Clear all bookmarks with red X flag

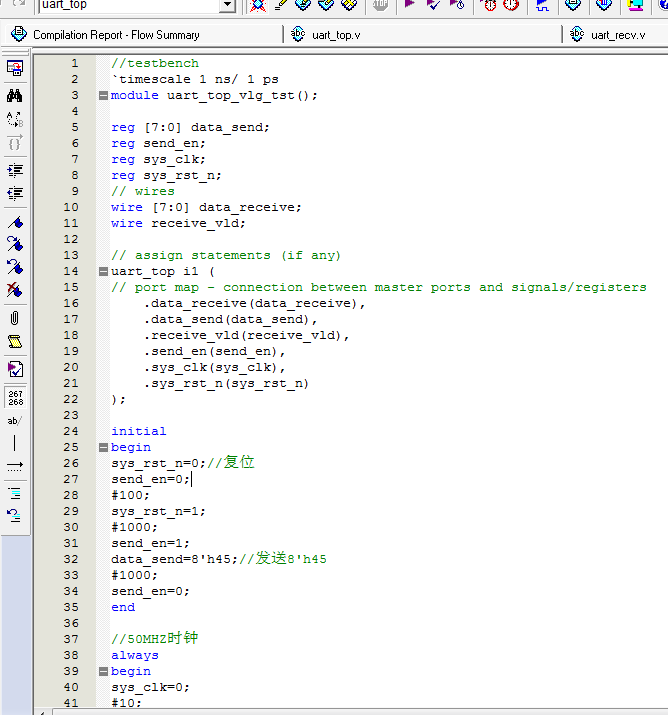point(15,290)
